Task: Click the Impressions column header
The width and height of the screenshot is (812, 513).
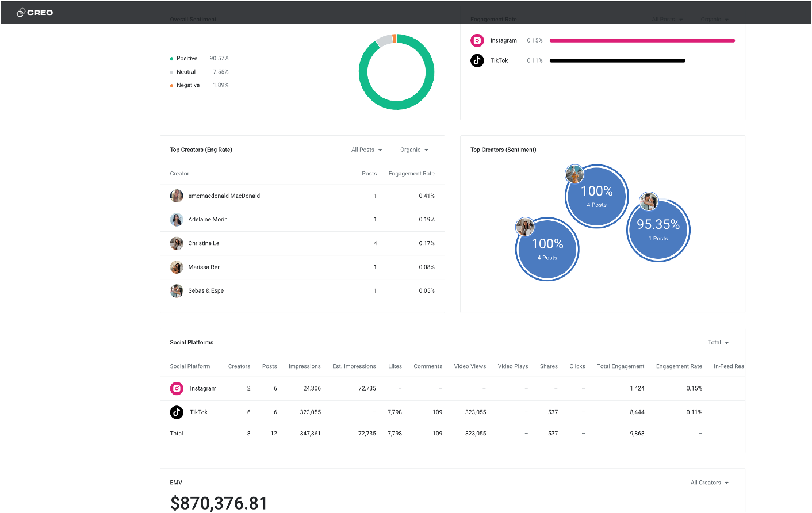Action: point(304,366)
